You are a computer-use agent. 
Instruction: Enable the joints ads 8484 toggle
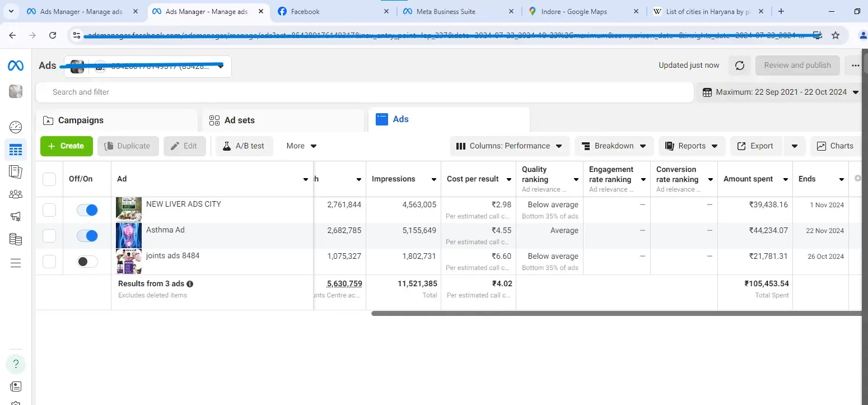[x=87, y=262]
